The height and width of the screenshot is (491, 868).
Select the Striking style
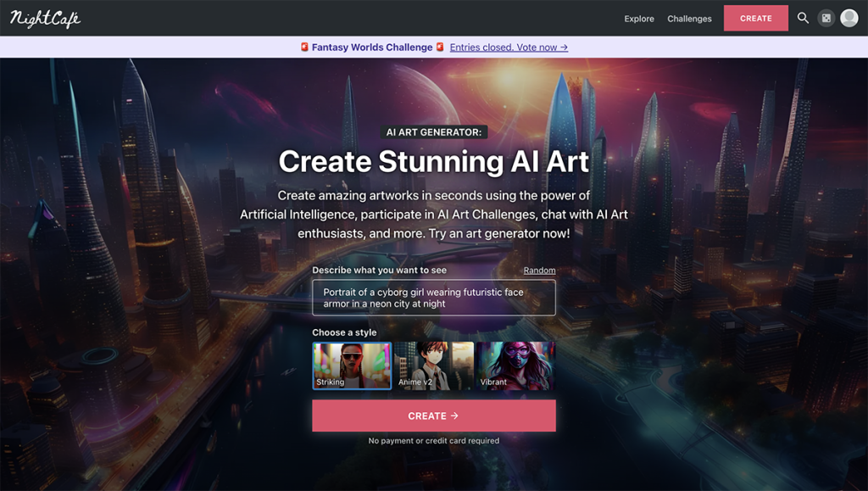click(x=352, y=365)
